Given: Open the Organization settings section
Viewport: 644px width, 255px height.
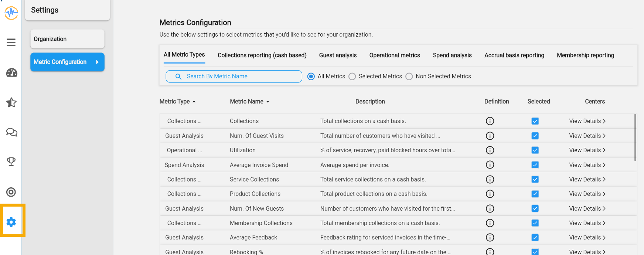Looking at the screenshot, I should (x=67, y=39).
